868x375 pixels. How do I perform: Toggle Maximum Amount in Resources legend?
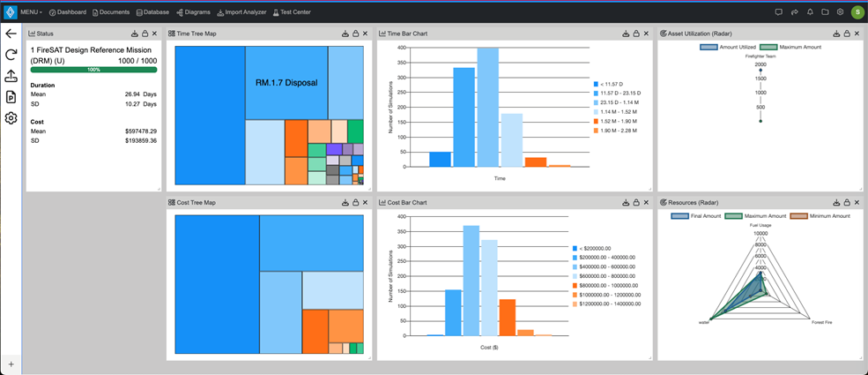(755, 216)
